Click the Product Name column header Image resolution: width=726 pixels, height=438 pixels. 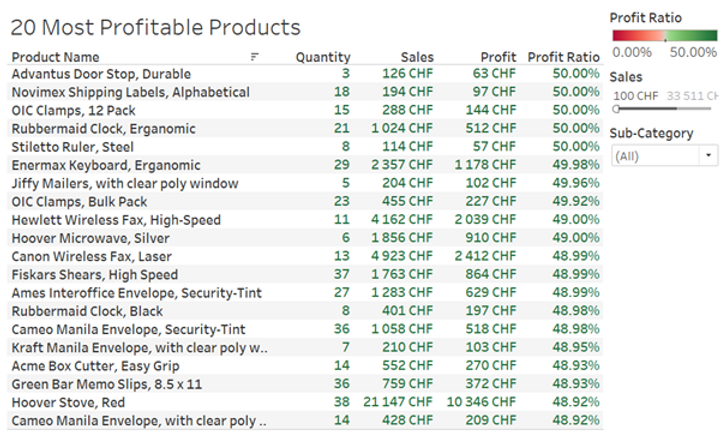tap(55, 57)
